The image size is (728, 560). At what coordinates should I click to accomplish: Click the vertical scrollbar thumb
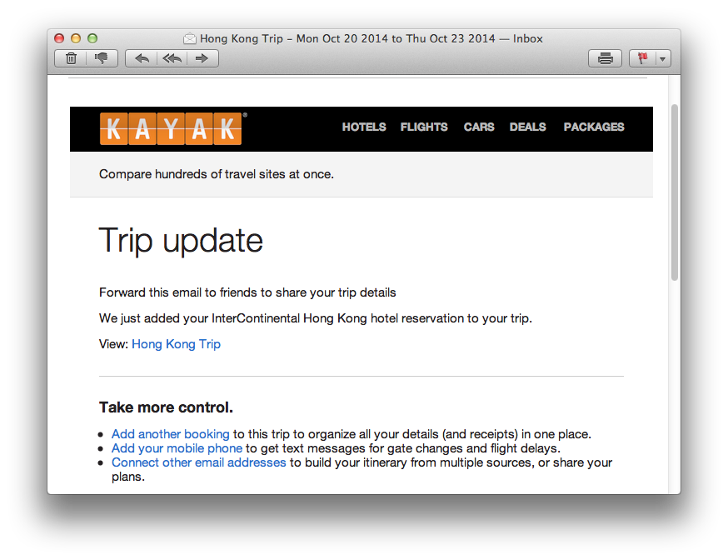pyautogui.click(x=675, y=192)
